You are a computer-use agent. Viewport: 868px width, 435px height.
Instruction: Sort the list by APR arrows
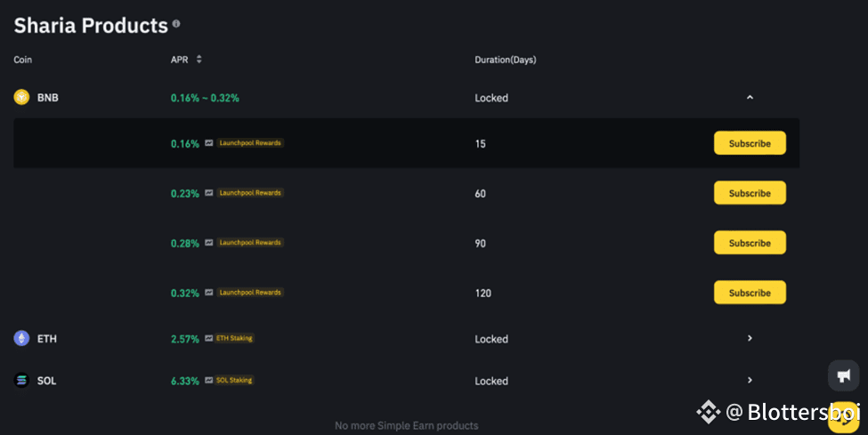tap(199, 60)
